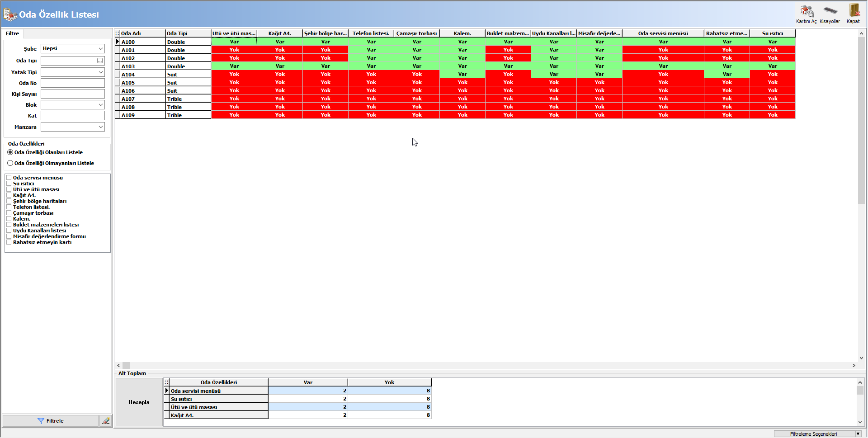
Task: Click the main grid vertical scrollbar thumb
Action: 862,120
